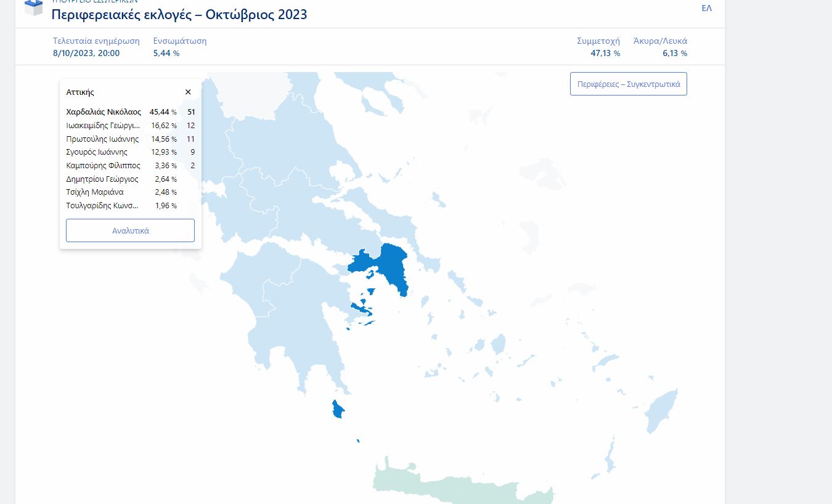Click the Τελευταία ενημέρωση timestamp
Viewport: 832px width, 504px height.
(x=86, y=53)
